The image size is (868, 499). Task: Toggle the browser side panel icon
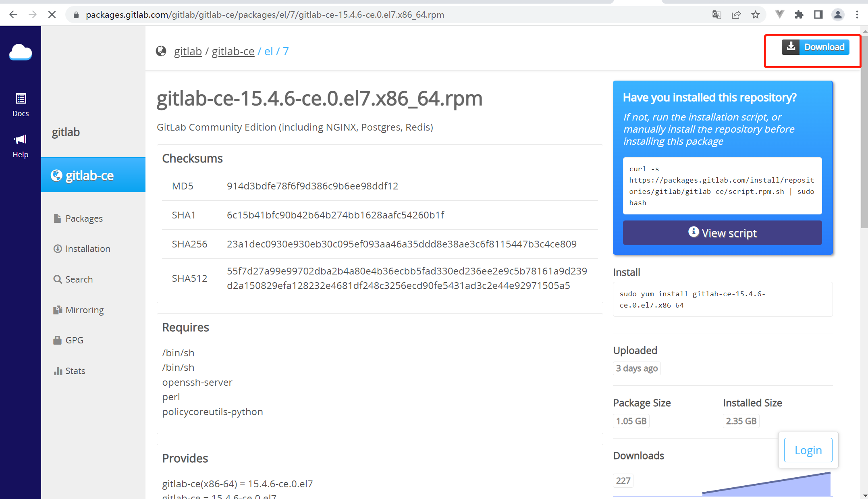tap(818, 15)
